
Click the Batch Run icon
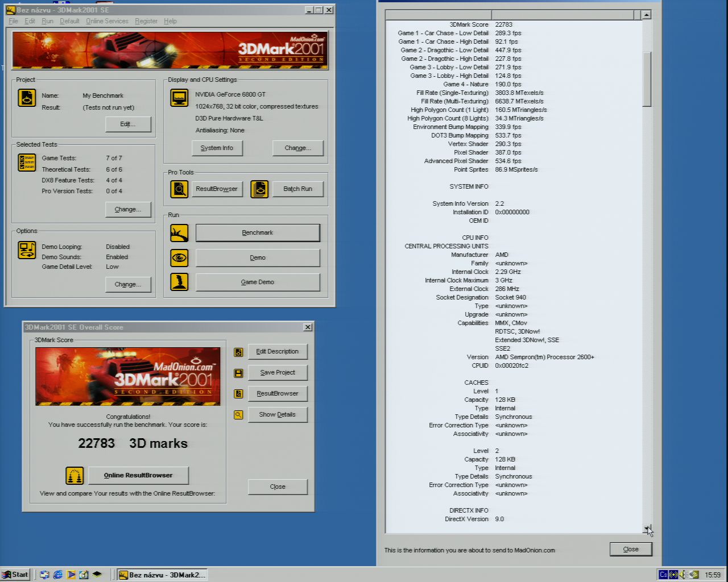point(259,189)
